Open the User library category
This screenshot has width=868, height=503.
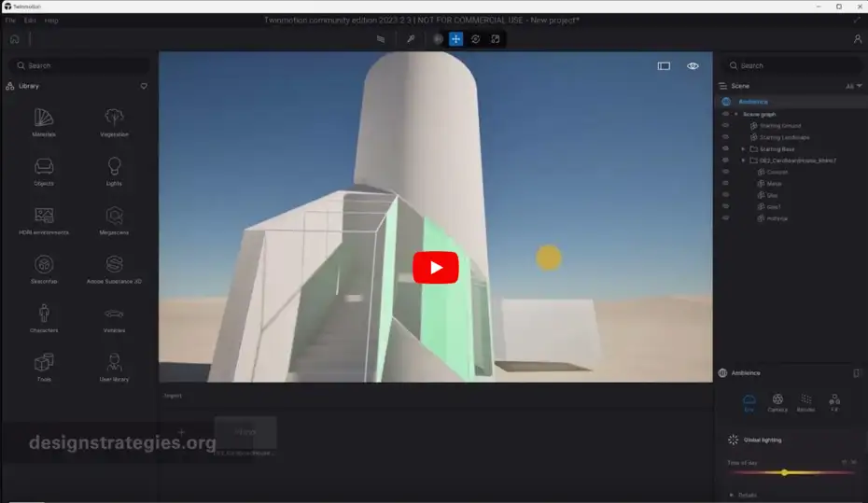click(x=114, y=368)
